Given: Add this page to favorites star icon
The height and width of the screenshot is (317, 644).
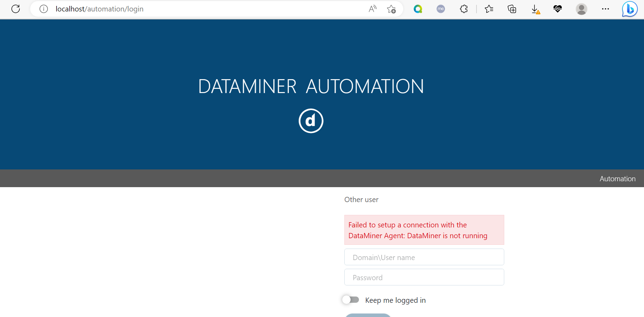Looking at the screenshot, I should pos(392,9).
